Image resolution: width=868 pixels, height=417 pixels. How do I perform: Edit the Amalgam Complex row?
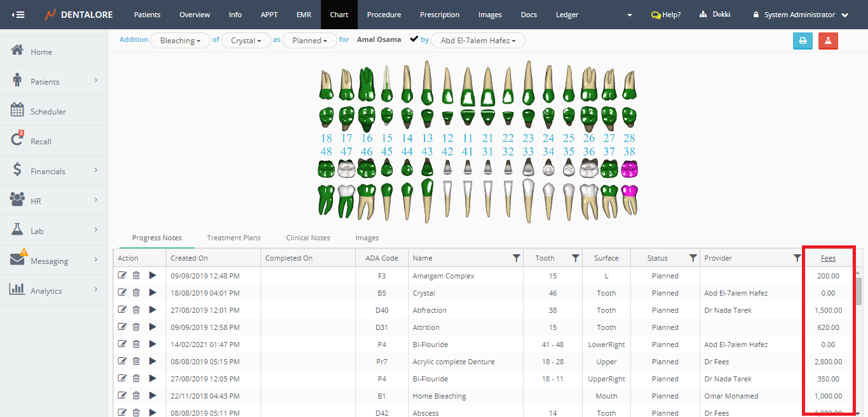pyautogui.click(x=122, y=276)
